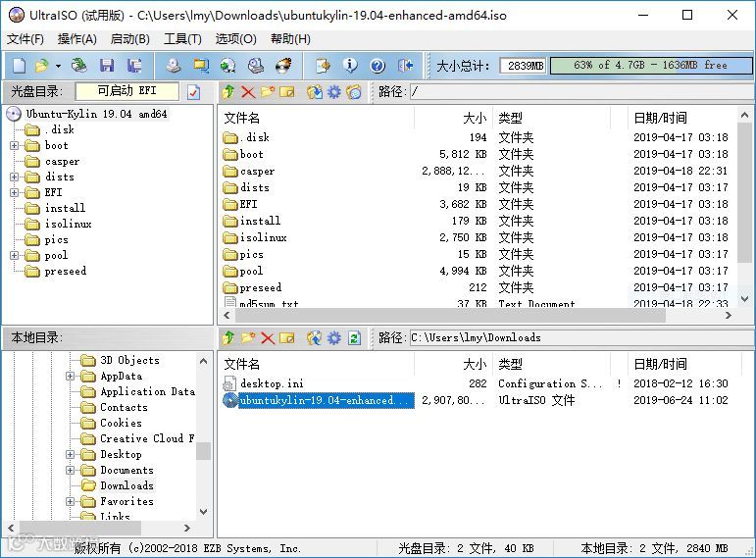Image resolution: width=756 pixels, height=558 pixels.
Task: Click last folder icon in disc pane toolbar
Action: coord(353,91)
